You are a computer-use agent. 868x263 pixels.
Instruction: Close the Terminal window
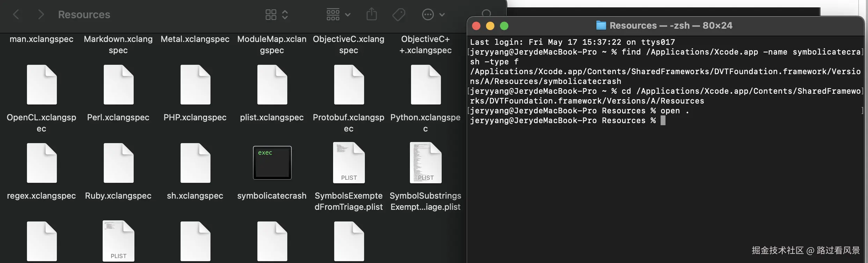[476, 26]
